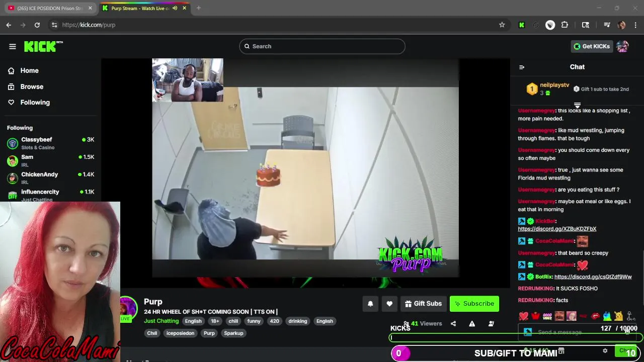
Task: Click the address bar URL kick.com/purp
Action: (x=89, y=25)
